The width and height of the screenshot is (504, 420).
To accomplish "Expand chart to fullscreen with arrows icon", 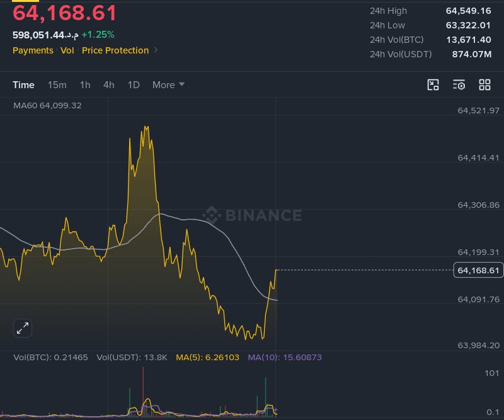I will [x=23, y=328].
